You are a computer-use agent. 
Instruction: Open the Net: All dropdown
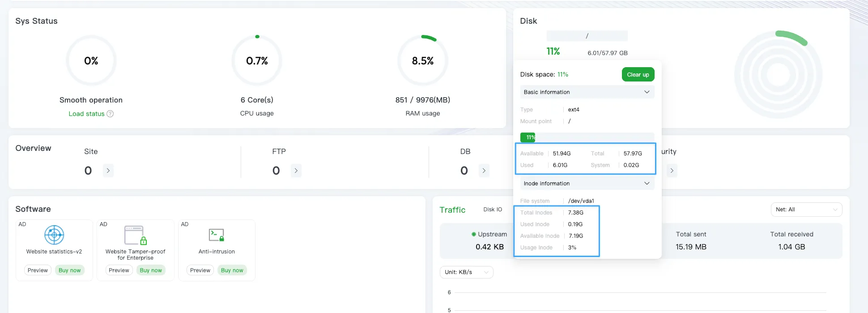pyautogui.click(x=806, y=210)
